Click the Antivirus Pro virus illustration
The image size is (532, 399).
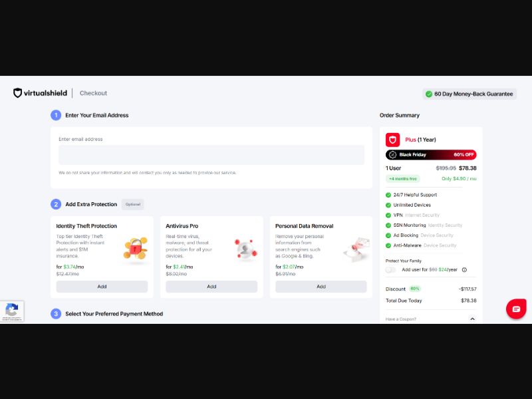click(x=245, y=249)
